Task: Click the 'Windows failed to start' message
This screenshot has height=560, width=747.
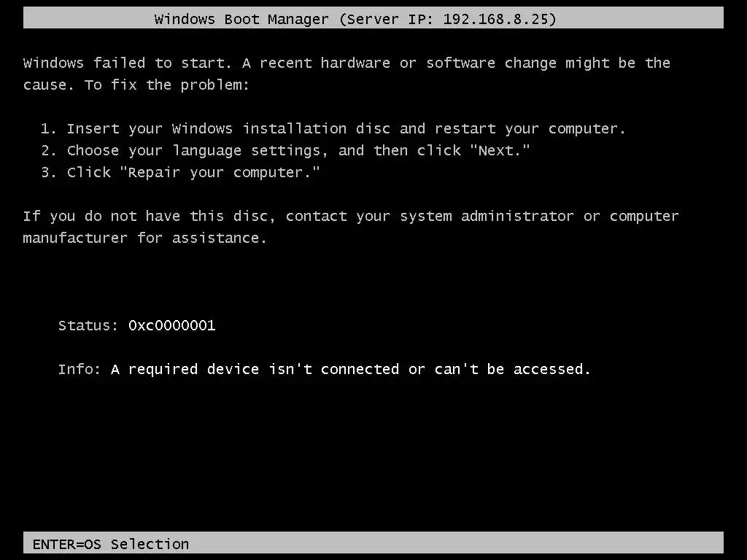Action: click(127, 63)
